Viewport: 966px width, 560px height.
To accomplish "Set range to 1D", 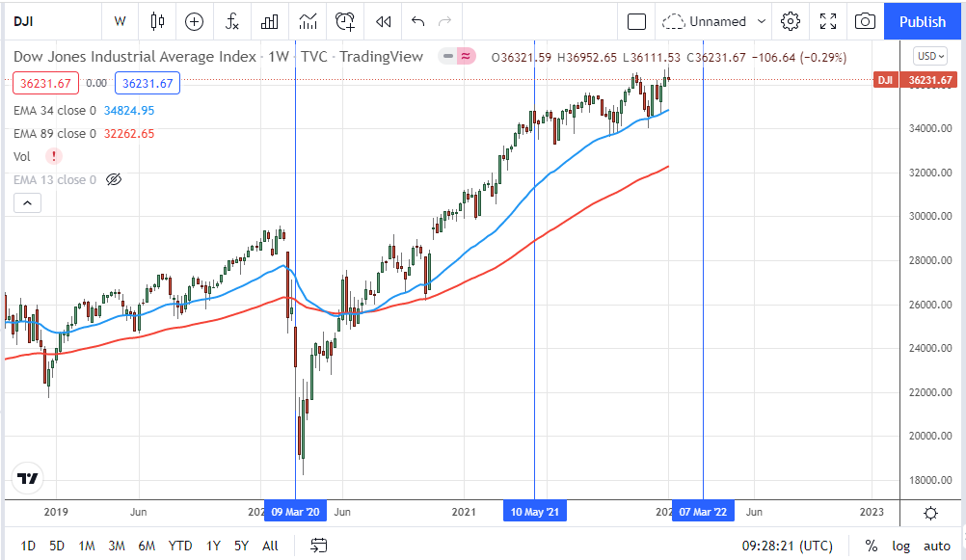I will click(x=28, y=546).
